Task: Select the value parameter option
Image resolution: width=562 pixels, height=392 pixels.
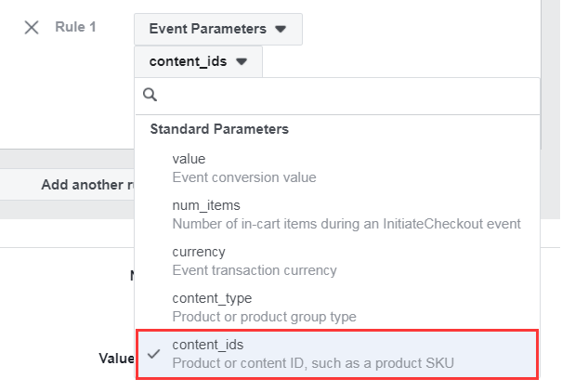Action: click(190, 159)
